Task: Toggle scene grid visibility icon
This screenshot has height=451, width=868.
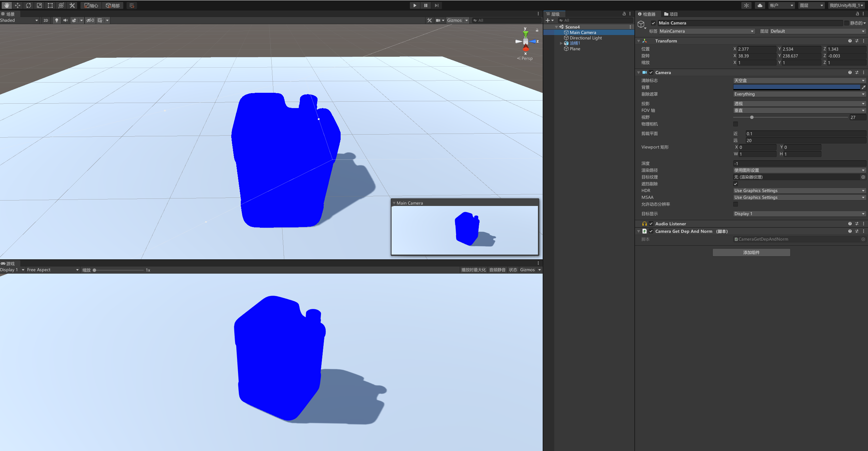Action: (100, 20)
